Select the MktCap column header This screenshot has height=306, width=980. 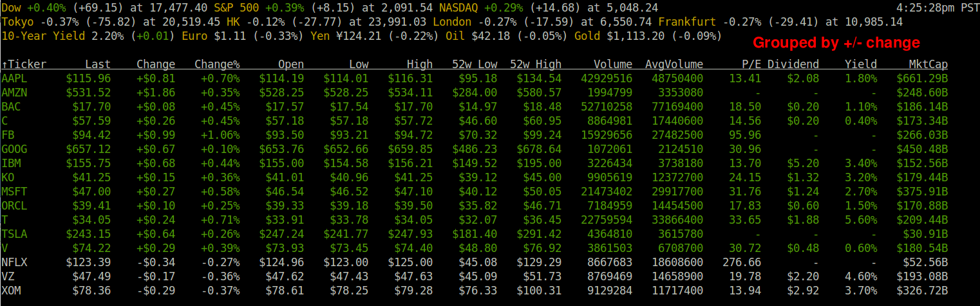[928, 64]
